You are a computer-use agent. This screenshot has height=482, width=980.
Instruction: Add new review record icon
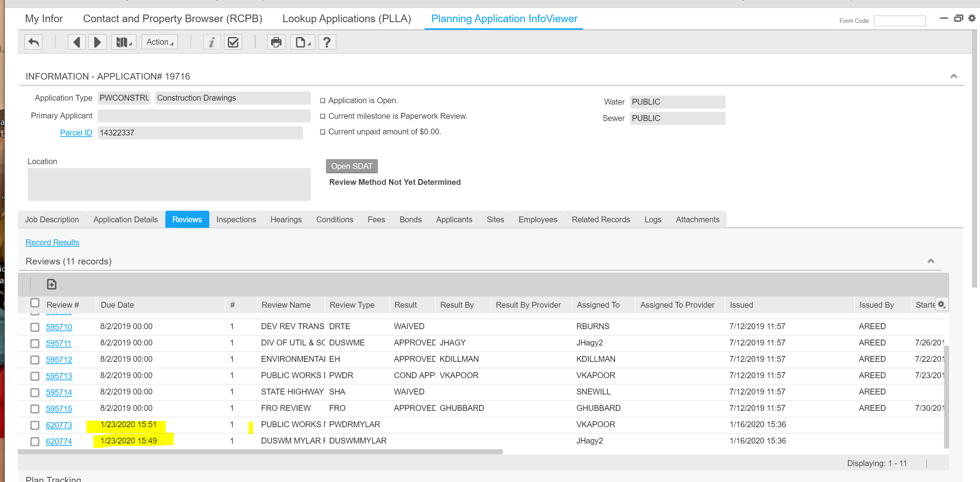51,284
